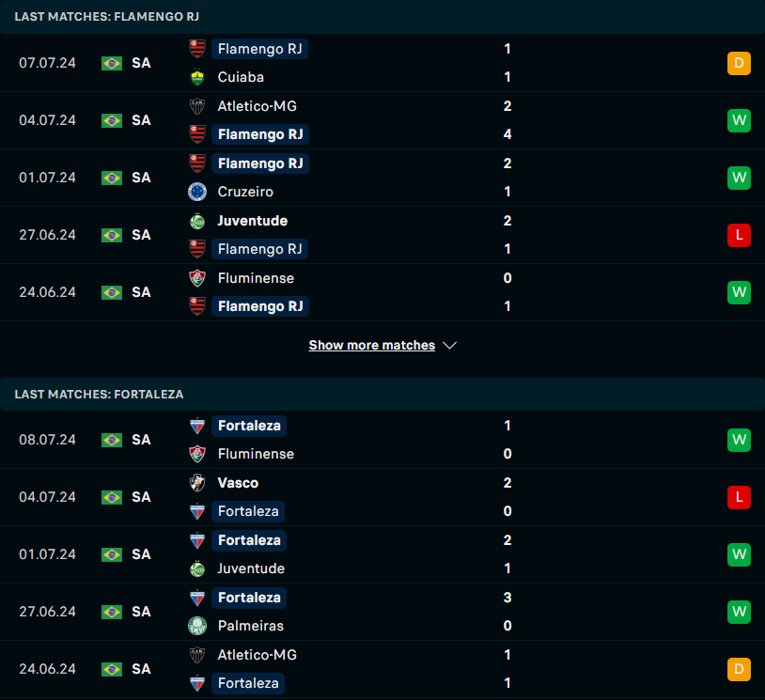765x700 pixels.
Task: Open Cuiaba team name
Action: [x=241, y=77]
